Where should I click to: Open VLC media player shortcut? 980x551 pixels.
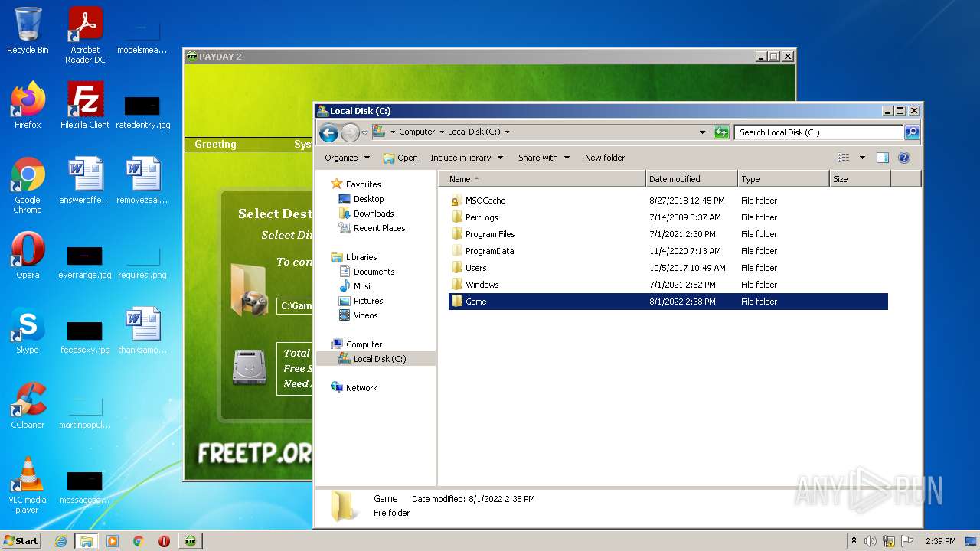coord(28,485)
